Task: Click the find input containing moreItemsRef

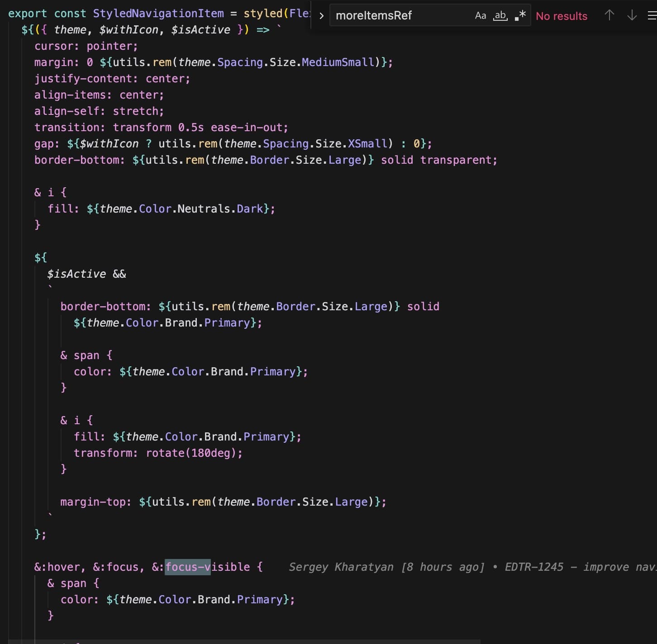Action: click(x=398, y=16)
